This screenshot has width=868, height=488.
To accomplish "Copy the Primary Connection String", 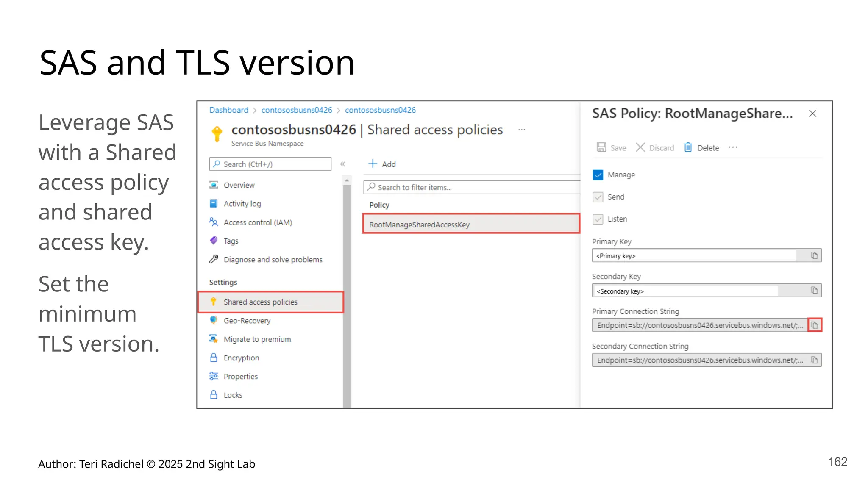I will pos(815,325).
